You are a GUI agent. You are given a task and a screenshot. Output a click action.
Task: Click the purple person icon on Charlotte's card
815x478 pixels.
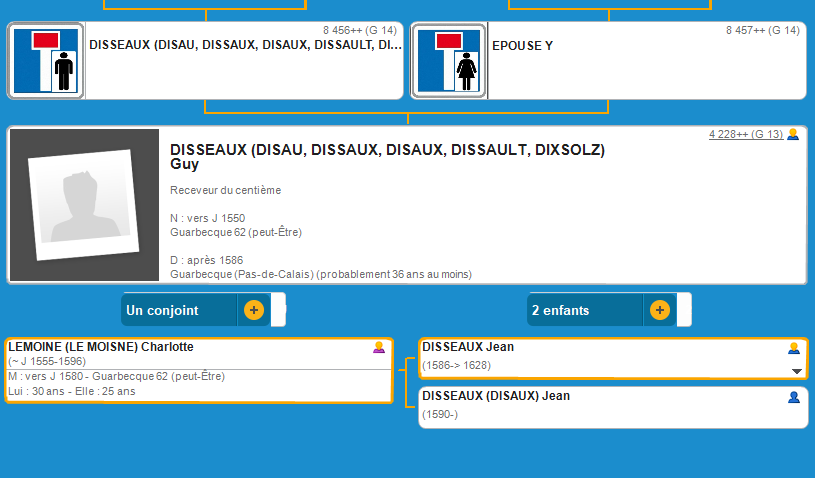point(379,348)
